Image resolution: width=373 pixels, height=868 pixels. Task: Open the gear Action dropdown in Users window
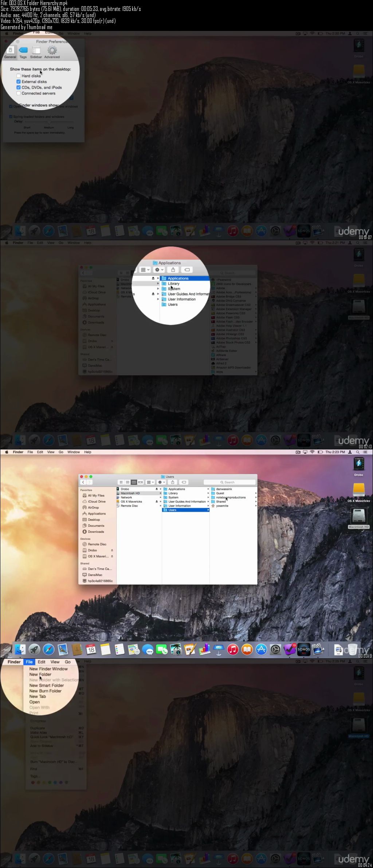(x=161, y=482)
